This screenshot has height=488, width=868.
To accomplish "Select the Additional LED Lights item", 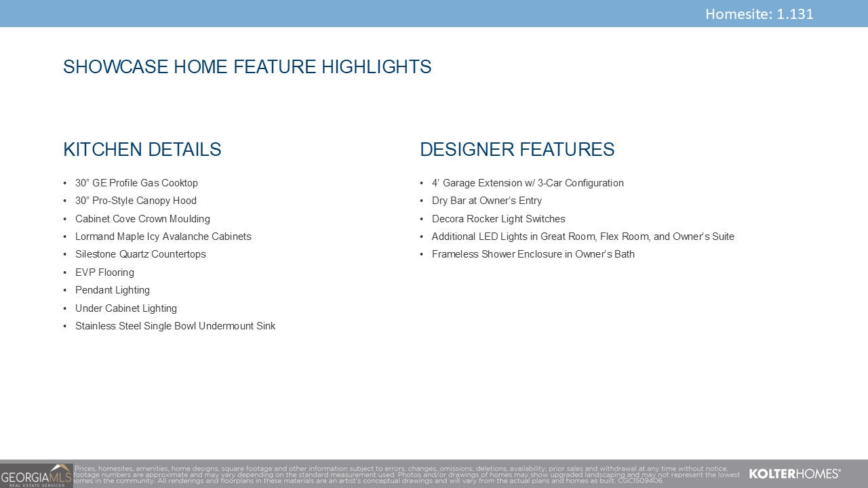I will coord(583,237).
